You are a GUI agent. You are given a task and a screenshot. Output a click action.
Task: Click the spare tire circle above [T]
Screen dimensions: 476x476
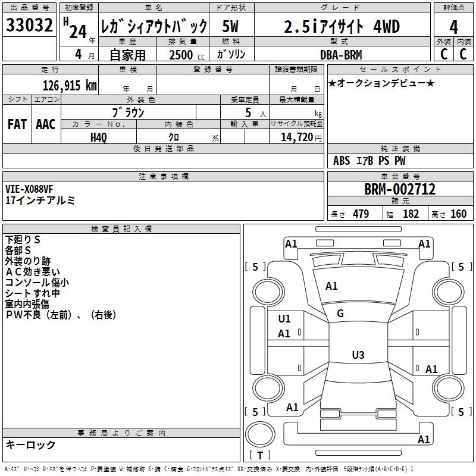pyautogui.click(x=260, y=434)
